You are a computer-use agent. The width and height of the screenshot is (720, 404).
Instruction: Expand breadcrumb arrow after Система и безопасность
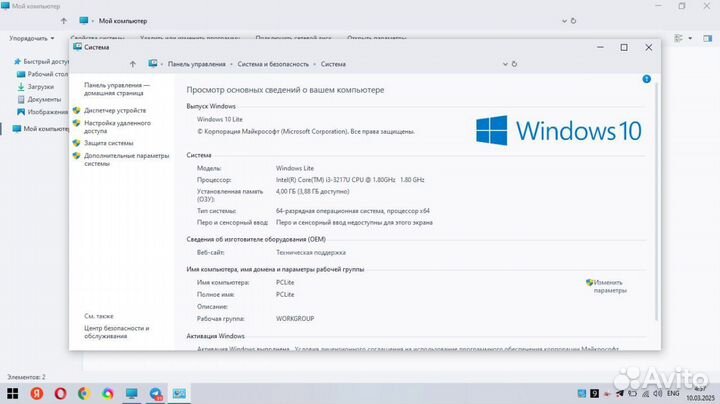point(315,64)
